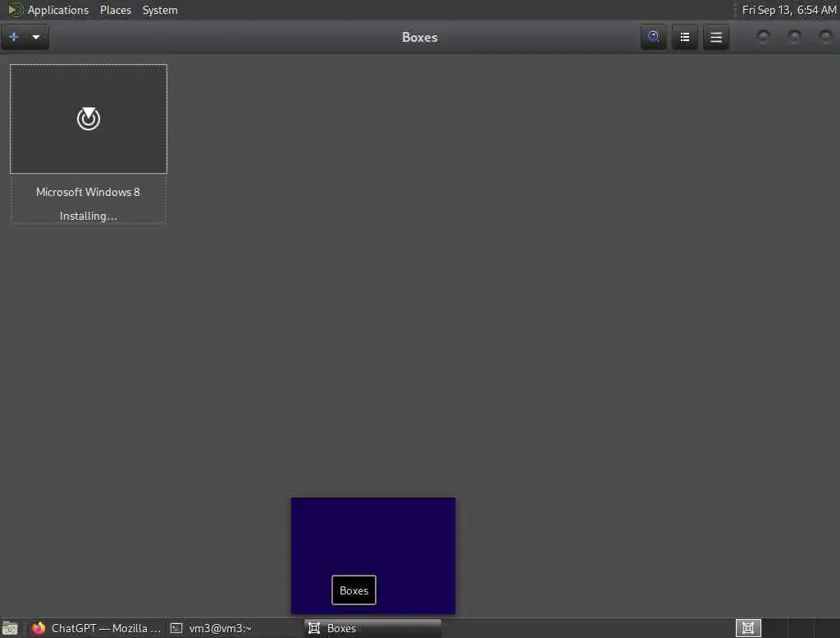Switch to ChatGPT Mozilla Firefox window
The width and height of the screenshot is (840, 638).
click(97, 628)
